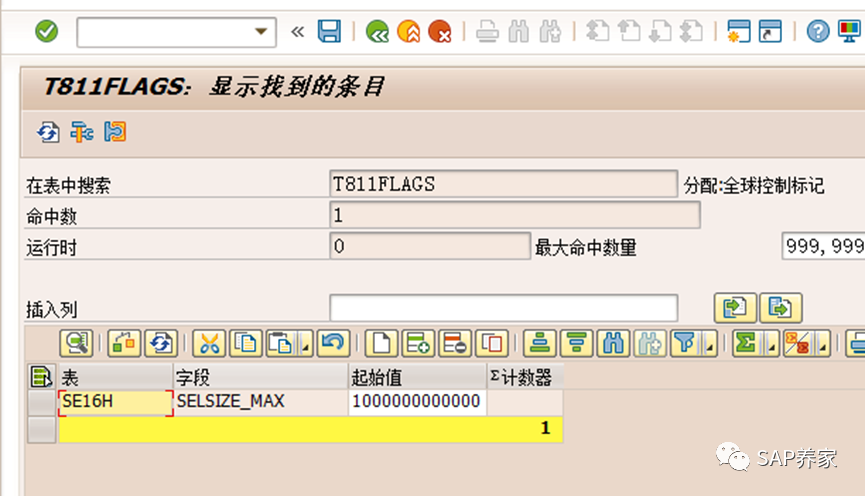Click the 1000000000000 value cell
The image size is (865, 496).
pos(418,403)
